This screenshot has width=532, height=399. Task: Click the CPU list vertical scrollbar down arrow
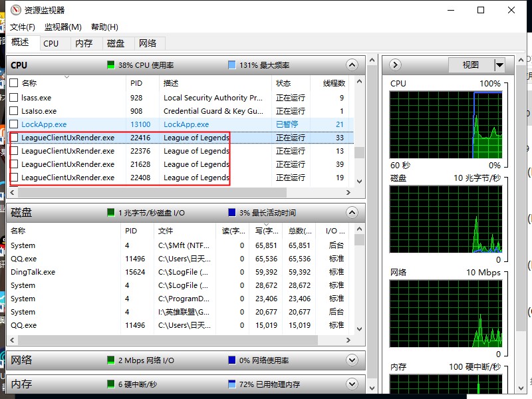[x=359, y=181]
